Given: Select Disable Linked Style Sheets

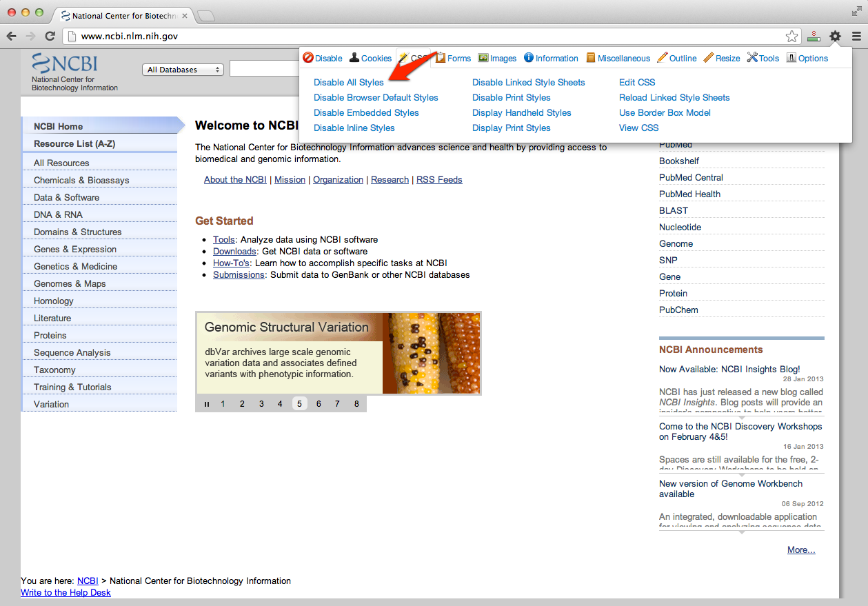Looking at the screenshot, I should point(529,82).
